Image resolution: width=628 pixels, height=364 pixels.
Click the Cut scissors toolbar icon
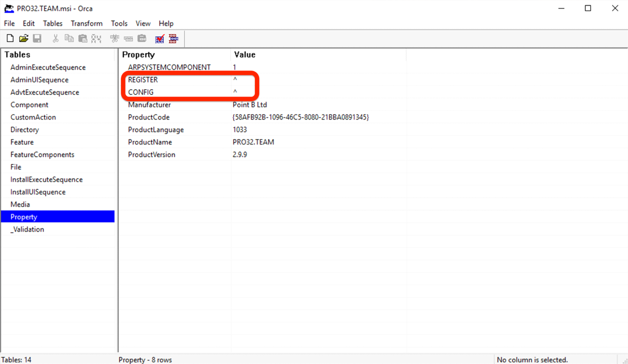[55, 38]
